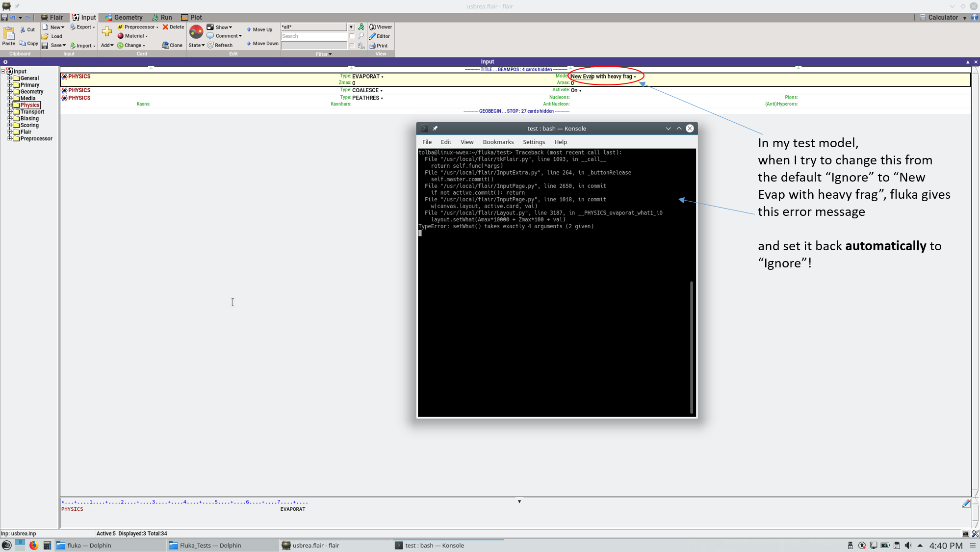Viewport: 980px width, 552px height.
Task: Click the tools icon at status bar right
Action: [975, 533]
